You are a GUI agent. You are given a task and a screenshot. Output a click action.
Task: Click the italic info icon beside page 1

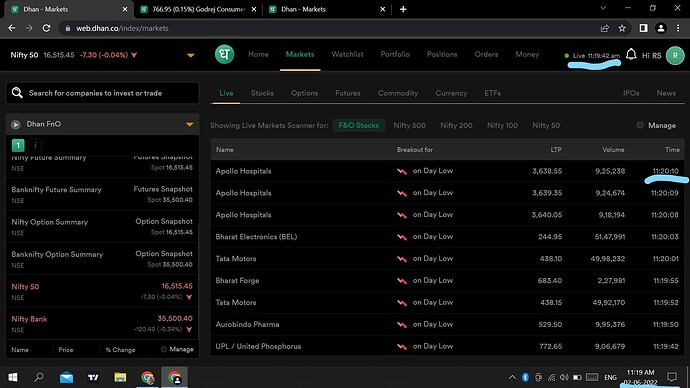tap(35, 145)
